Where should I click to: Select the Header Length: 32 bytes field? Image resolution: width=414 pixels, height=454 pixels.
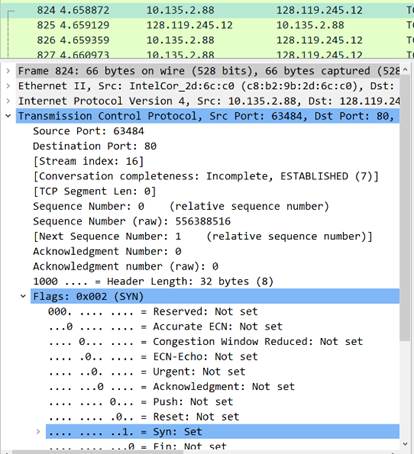click(x=153, y=281)
